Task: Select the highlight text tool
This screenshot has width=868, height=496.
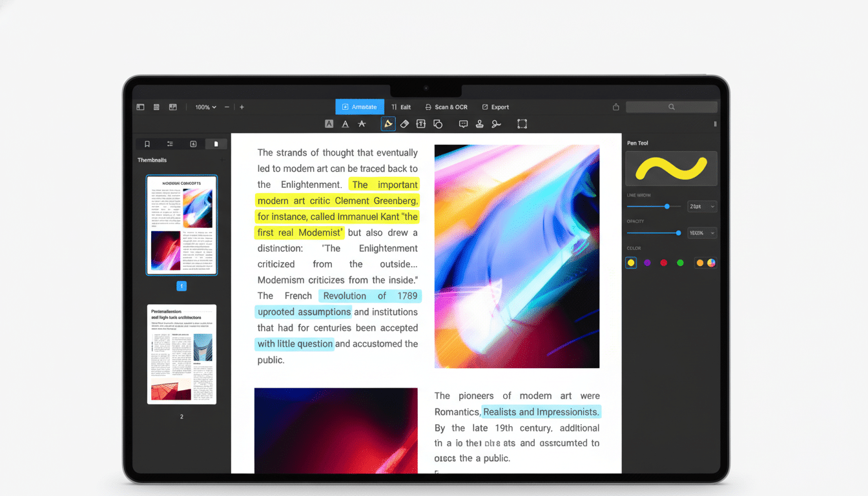Action: pyautogui.click(x=329, y=123)
